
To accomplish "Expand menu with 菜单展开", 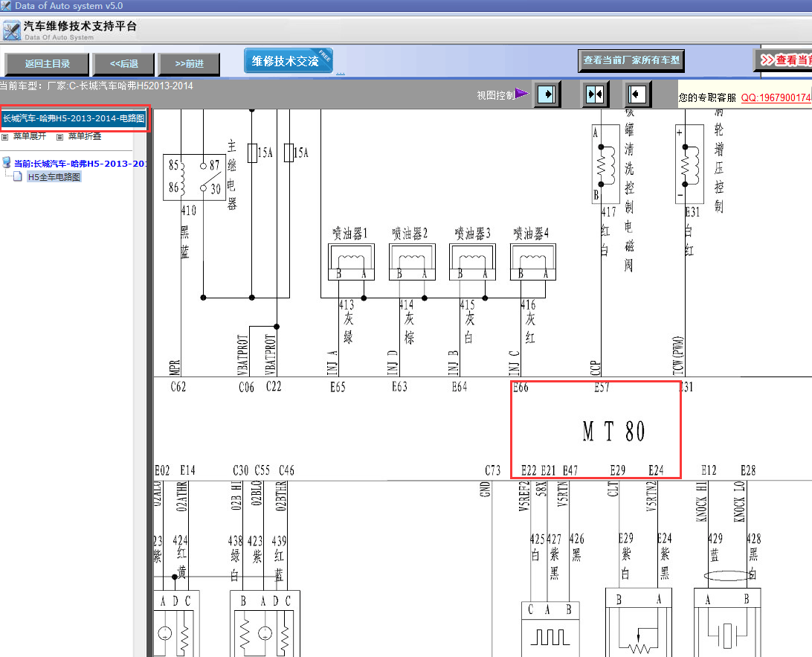I will pos(30,136).
